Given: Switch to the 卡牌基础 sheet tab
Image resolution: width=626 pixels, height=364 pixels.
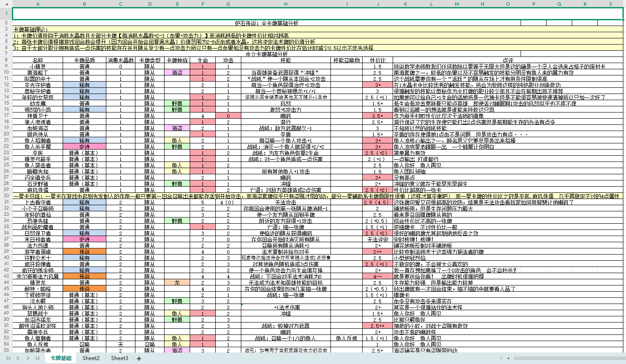Looking at the screenshot, I should 60,358.
